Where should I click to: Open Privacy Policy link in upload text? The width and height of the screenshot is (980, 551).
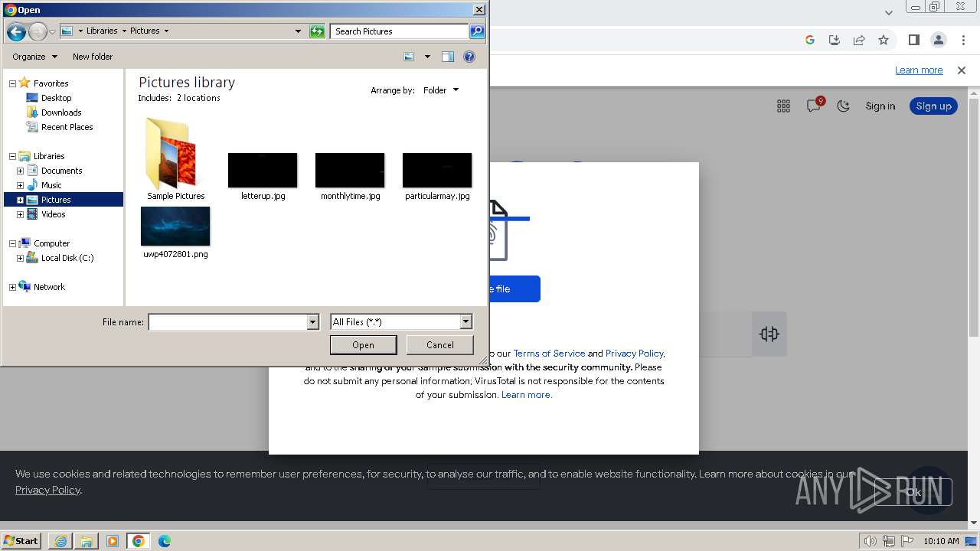pyautogui.click(x=635, y=354)
